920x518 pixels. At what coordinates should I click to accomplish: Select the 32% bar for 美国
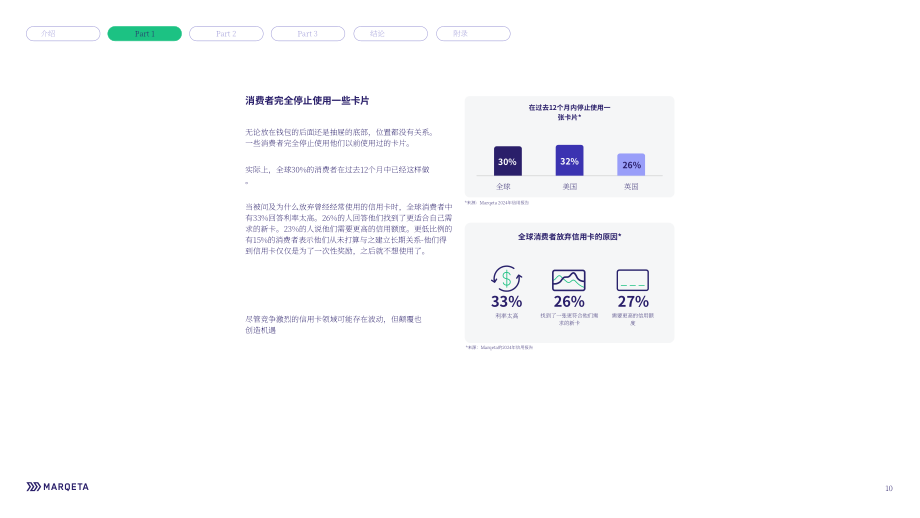569,160
